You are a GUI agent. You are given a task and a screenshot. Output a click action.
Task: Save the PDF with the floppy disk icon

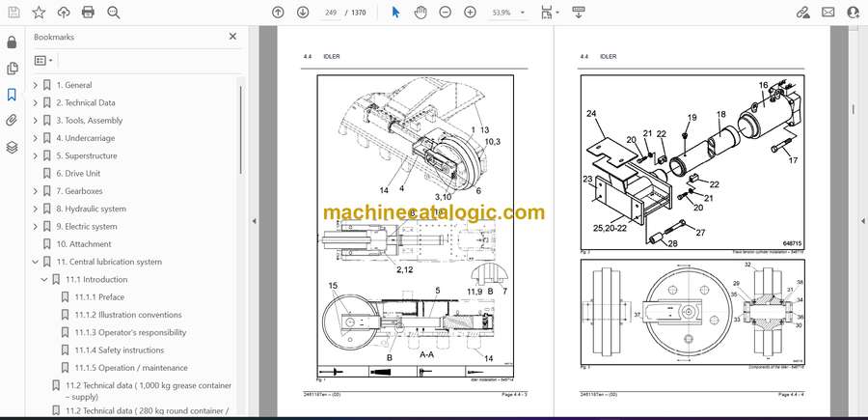[x=14, y=13]
